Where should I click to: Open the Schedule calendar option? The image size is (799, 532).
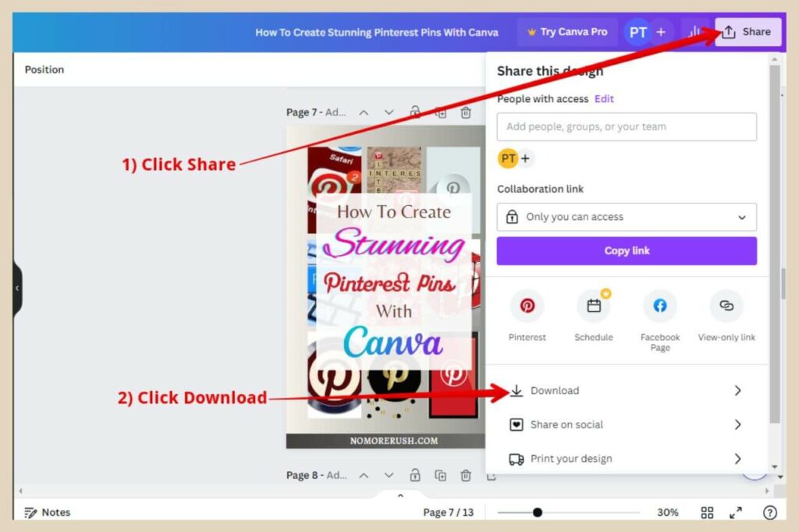594,315
